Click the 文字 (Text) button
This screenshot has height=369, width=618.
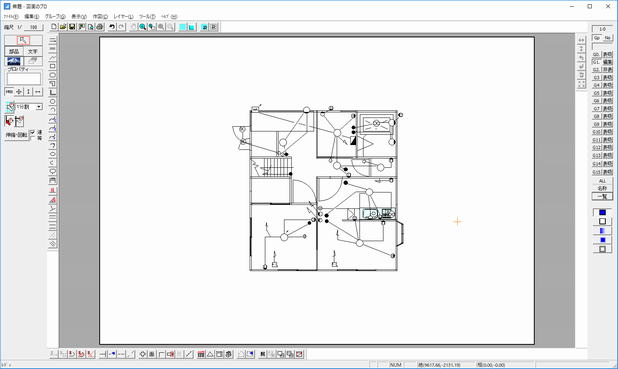[x=33, y=52]
